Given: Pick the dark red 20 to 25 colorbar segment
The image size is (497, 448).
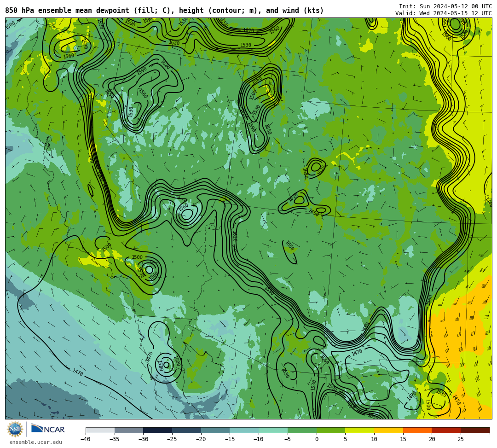Looking at the screenshot, I should tap(446, 430).
